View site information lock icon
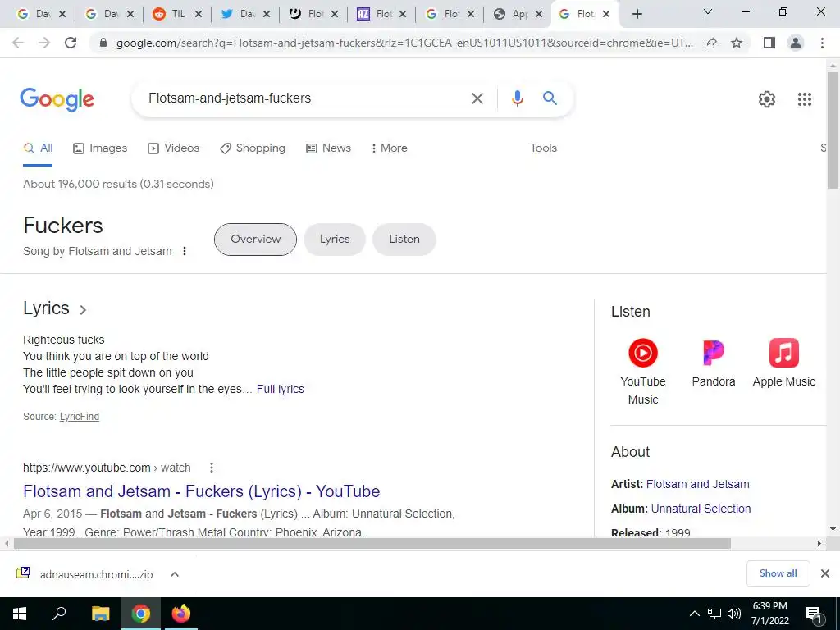Viewport: 840px width, 630px height. (104, 43)
